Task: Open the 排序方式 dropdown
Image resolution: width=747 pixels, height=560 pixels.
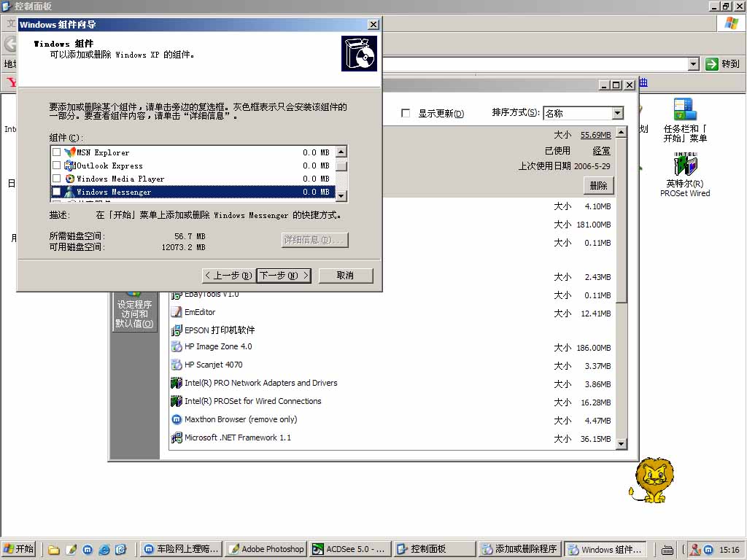Action: point(617,113)
